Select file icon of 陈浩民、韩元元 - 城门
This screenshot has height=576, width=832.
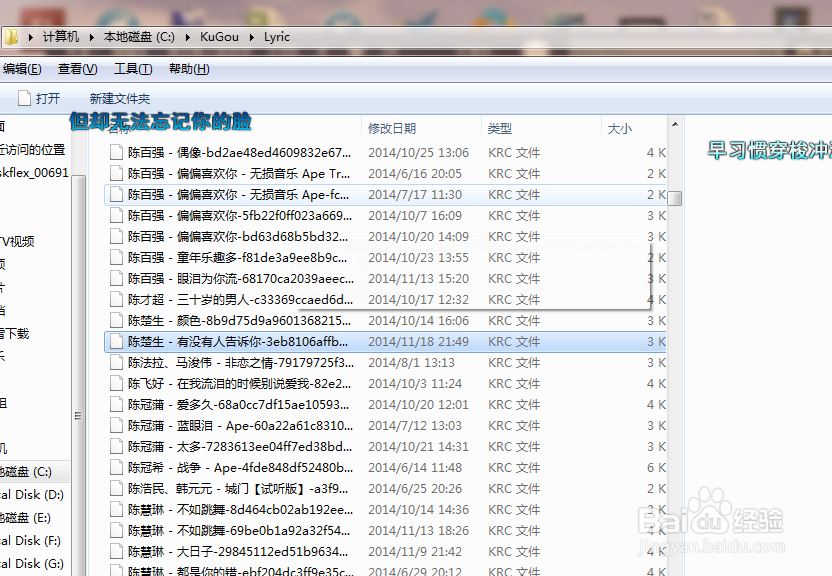pos(116,488)
